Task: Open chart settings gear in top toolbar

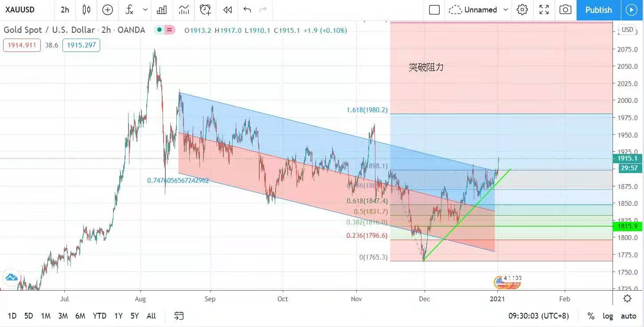Action: (523, 10)
